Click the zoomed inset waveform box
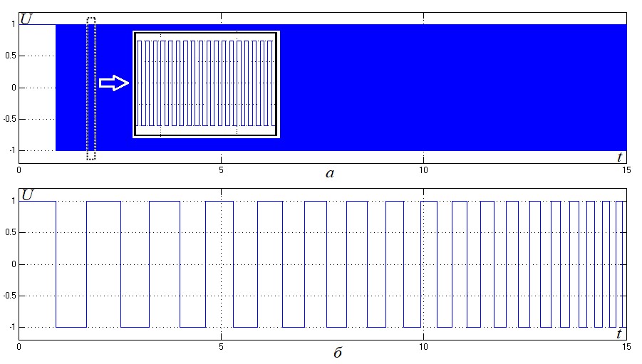 [x=206, y=84]
